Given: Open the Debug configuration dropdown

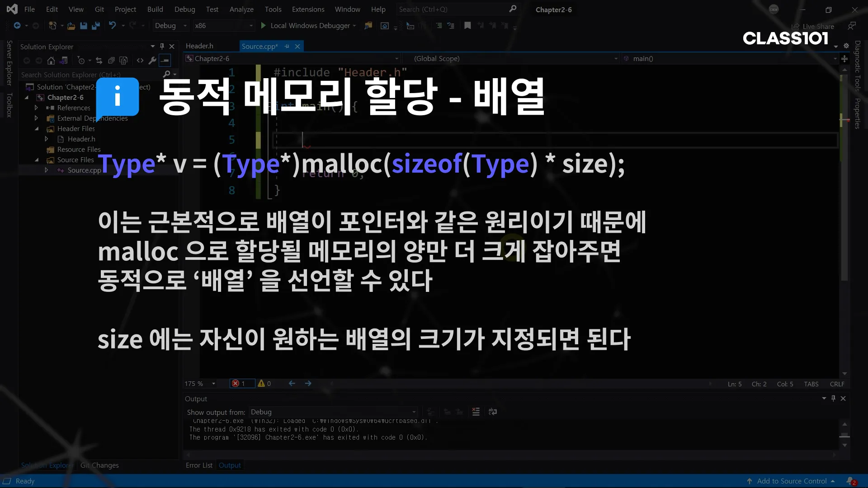Looking at the screenshot, I should (170, 26).
